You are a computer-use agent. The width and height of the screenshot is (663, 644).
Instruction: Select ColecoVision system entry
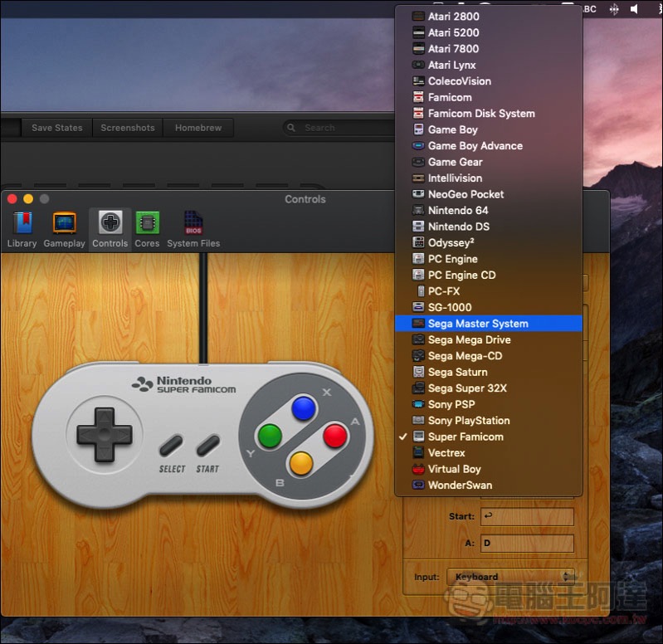[489, 81]
